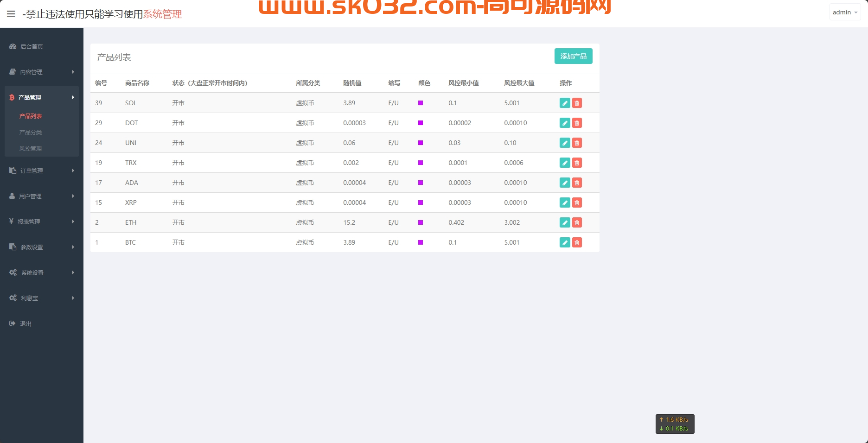Click the 0.0006 maximum value cell

(x=514, y=163)
